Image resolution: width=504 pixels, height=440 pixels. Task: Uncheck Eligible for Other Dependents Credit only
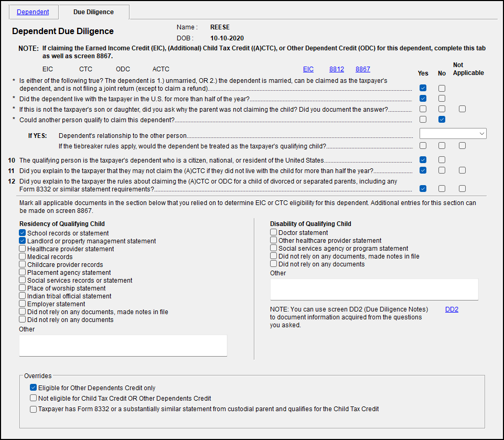coord(33,388)
